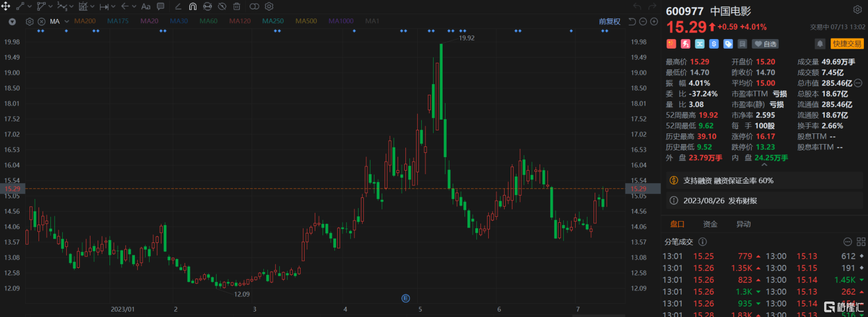
Task: Toggle the MA200 line
Action: [85, 21]
